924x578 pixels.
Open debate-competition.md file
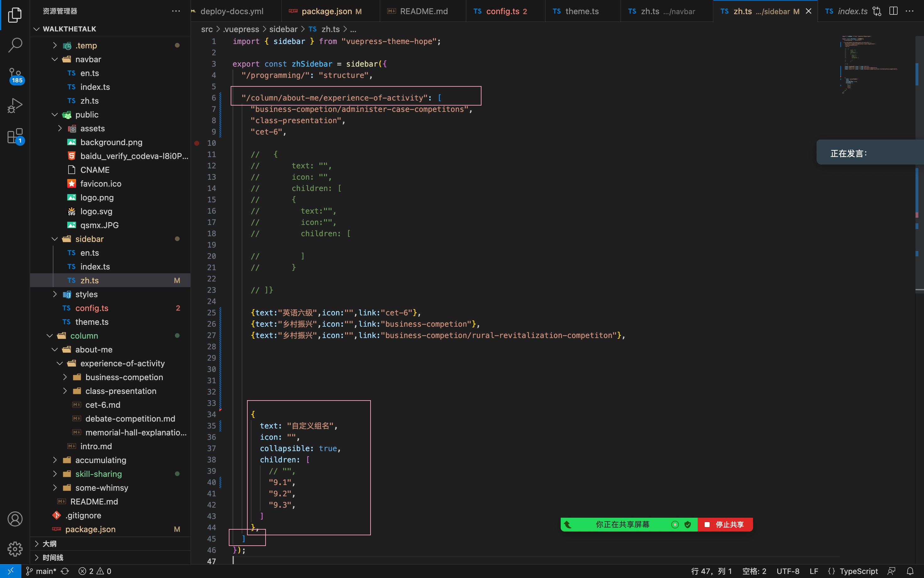(110, 419)
